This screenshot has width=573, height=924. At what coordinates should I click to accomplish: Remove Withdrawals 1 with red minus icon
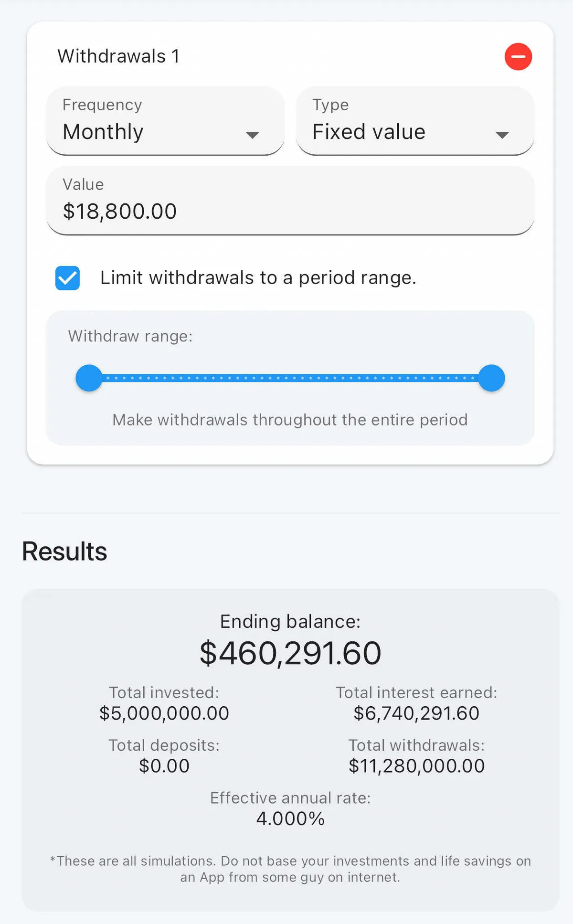point(518,57)
